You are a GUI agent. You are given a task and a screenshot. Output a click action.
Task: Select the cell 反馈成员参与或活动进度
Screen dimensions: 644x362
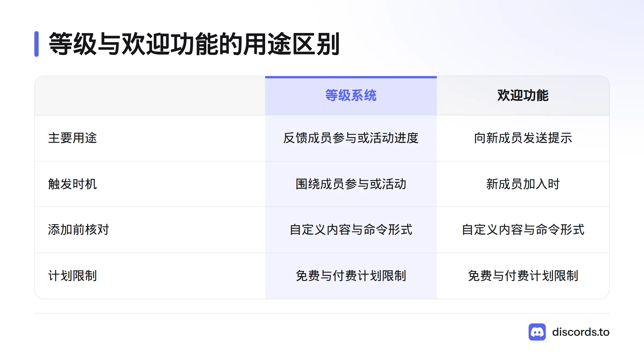tap(351, 138)
